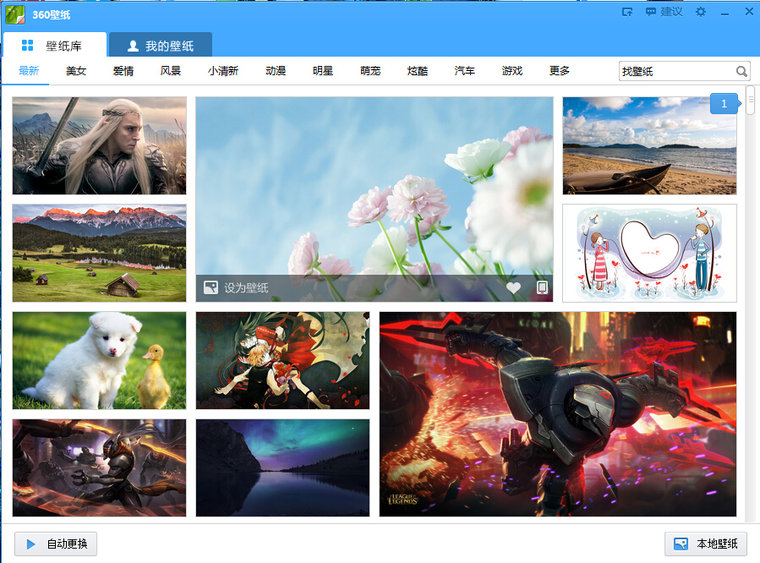Click the vertical scrollbar handle
The height and width of the screenshot is (563, 760).
point(750,100)
